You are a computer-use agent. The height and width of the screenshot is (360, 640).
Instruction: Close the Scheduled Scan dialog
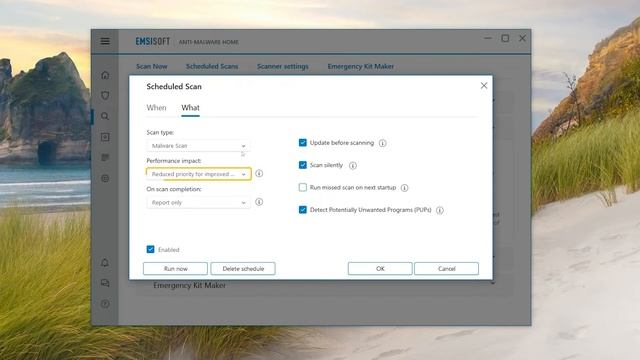click(x=484, y=86)
